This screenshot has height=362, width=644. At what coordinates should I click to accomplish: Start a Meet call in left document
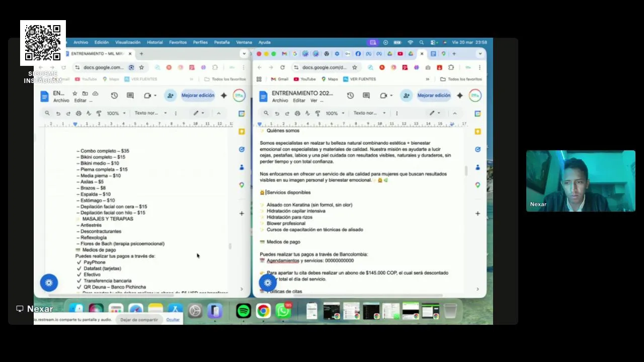pos(147,96)
